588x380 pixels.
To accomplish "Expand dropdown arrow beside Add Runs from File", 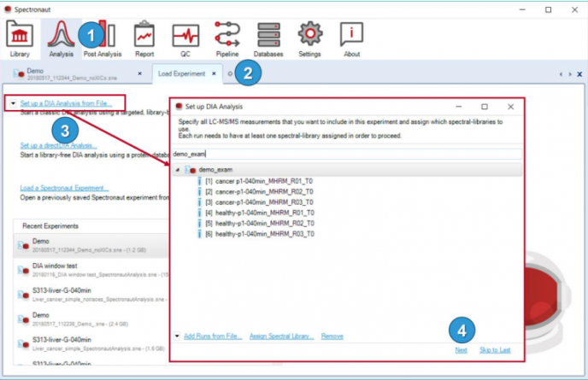I will [x=177, y=336].
